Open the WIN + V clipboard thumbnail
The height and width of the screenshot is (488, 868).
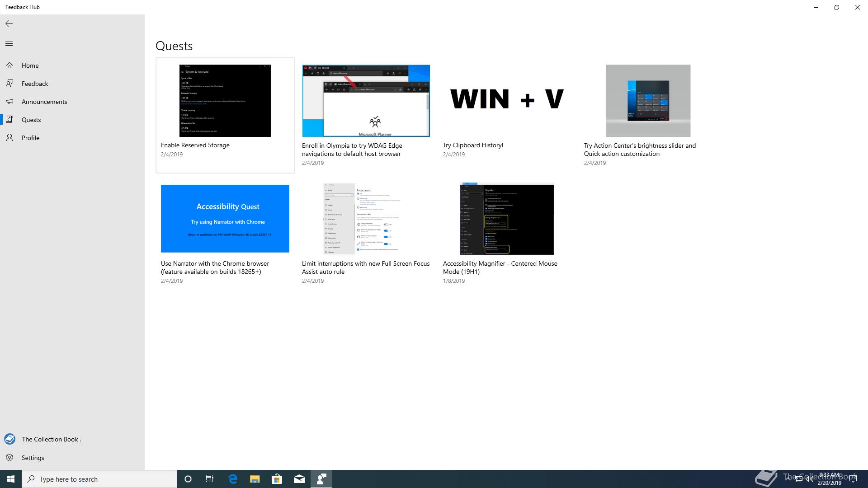point(507,99)
